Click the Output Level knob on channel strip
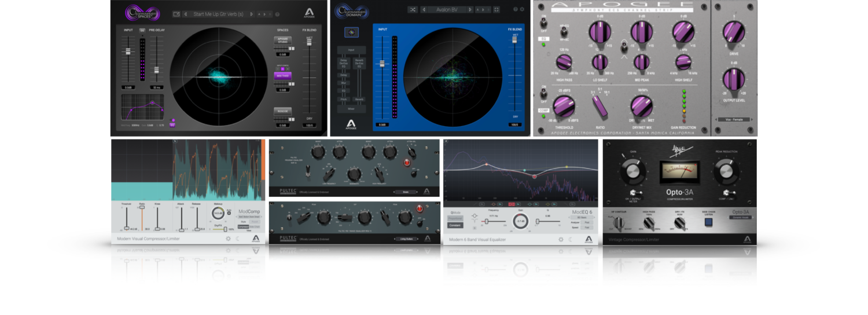Screen dimensions: 868x315 734,80
